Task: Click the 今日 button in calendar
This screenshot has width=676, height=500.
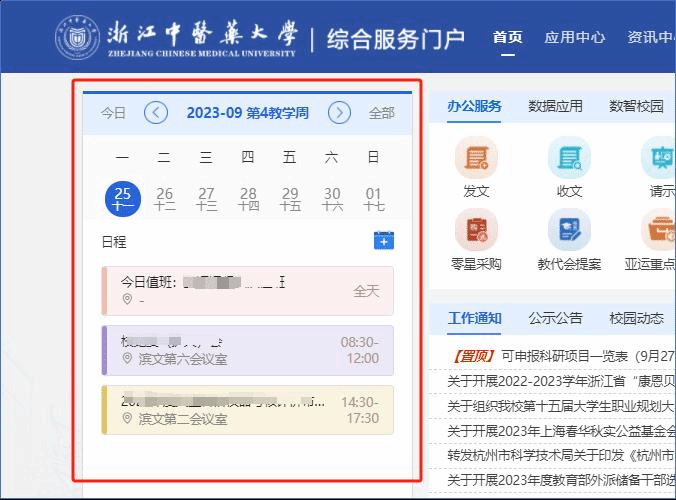Action: click(114, 113)
